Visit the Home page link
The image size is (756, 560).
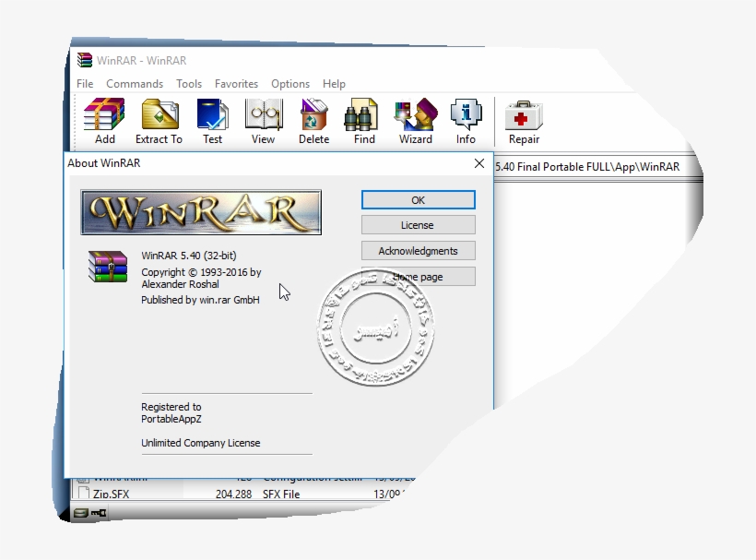(x=418, y=276)
